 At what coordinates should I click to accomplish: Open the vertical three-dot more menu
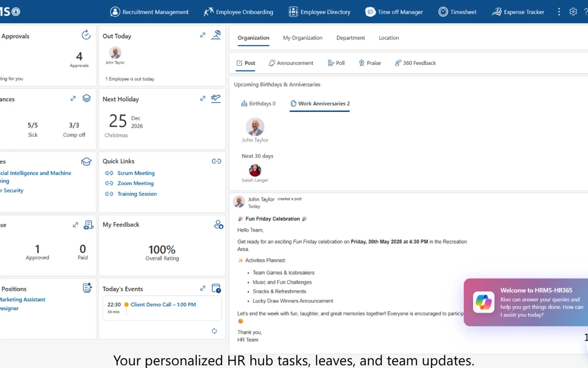(x=559, y=12)
